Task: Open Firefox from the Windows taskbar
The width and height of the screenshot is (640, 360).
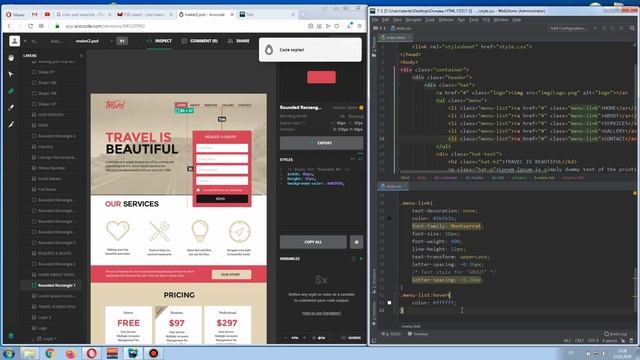Action: (x=71, y=353)
